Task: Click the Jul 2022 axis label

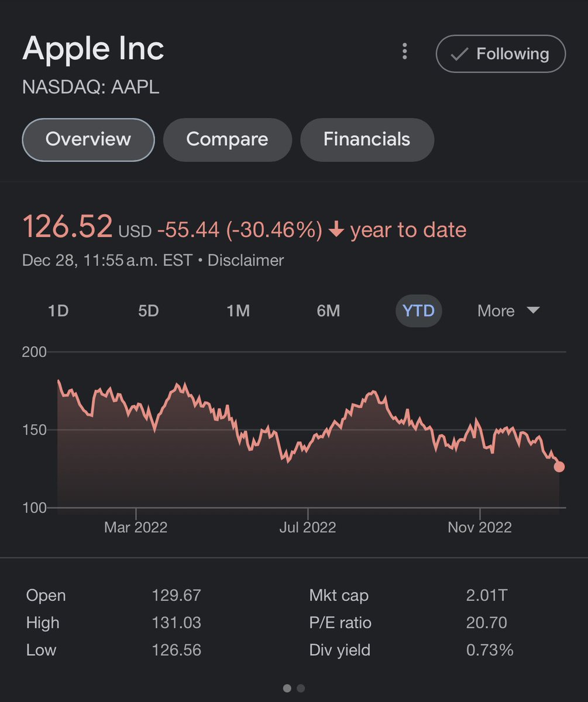Action: click(x=308, y=527)
